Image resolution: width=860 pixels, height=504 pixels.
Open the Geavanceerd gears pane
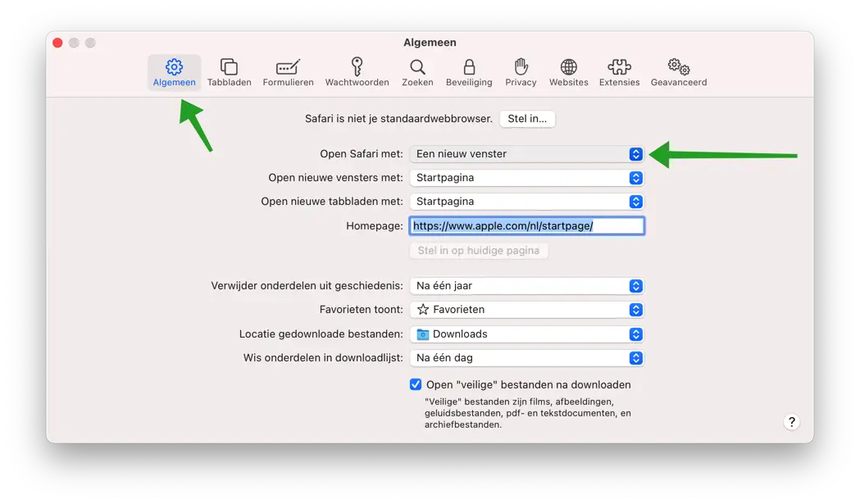679,72
